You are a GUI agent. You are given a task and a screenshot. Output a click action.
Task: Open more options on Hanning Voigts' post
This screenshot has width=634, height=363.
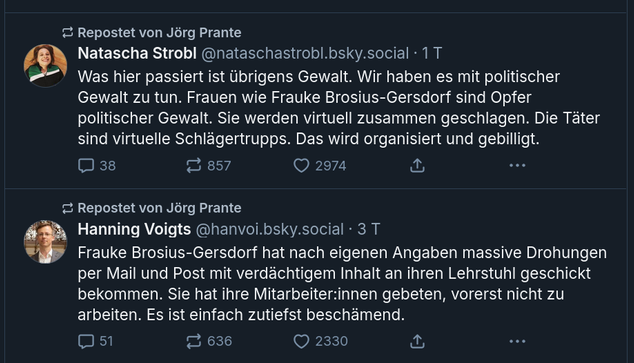tap(517, 341)
